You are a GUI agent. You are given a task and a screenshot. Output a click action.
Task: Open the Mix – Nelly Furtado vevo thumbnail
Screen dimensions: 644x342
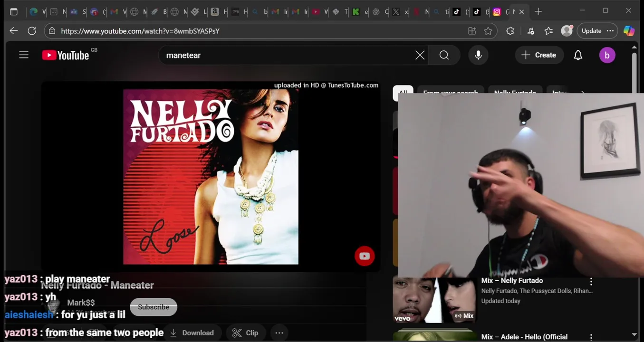click(x=434, y=300)
